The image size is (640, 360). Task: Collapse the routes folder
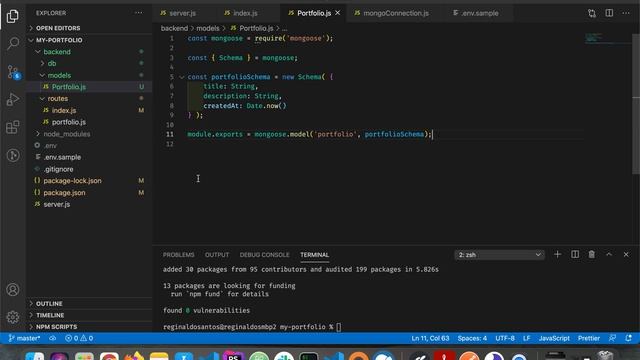point(58,99)
